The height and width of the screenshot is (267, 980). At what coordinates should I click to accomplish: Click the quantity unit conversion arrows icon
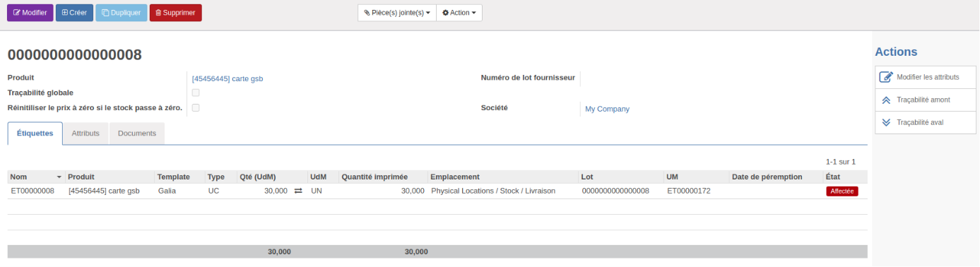pos(298,191)
